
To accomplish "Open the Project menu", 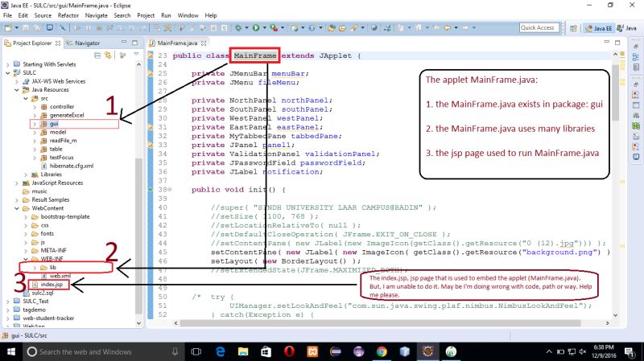I will pos(146,15).
